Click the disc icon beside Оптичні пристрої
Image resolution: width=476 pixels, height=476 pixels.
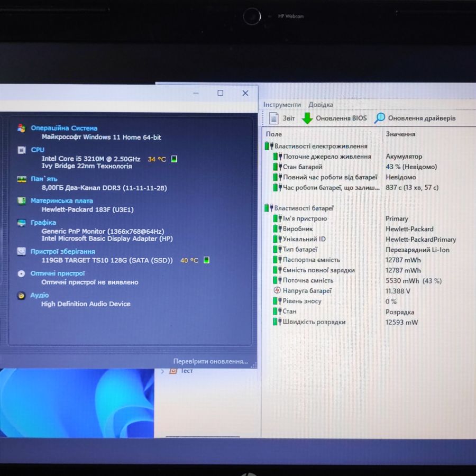point(21,273)
